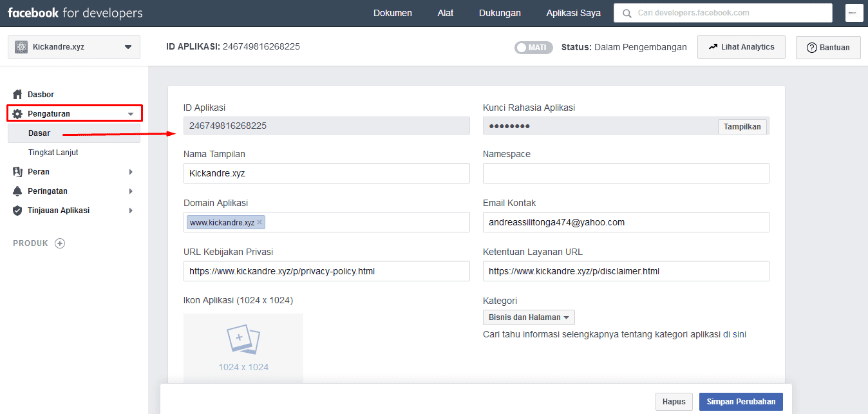
Task: Expand the Tinjauan Aplikasi submenu arrow
Action: tap(131, 211)
